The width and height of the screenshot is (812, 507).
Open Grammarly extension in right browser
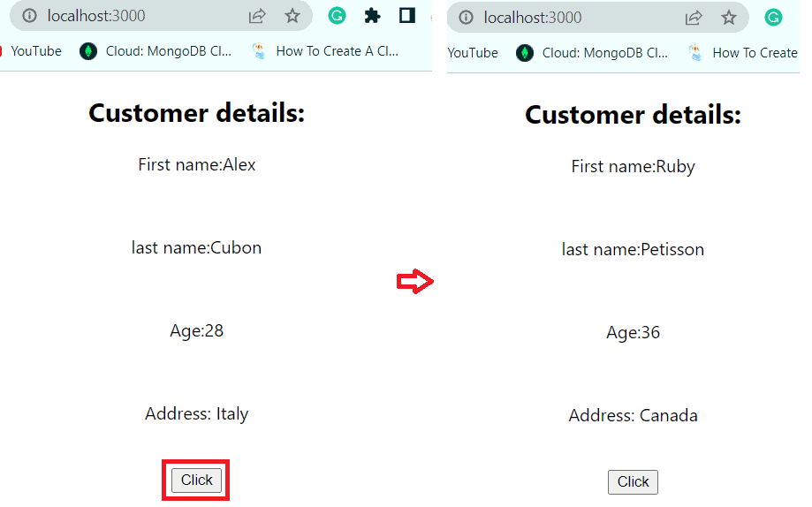[x=773, y=18]
